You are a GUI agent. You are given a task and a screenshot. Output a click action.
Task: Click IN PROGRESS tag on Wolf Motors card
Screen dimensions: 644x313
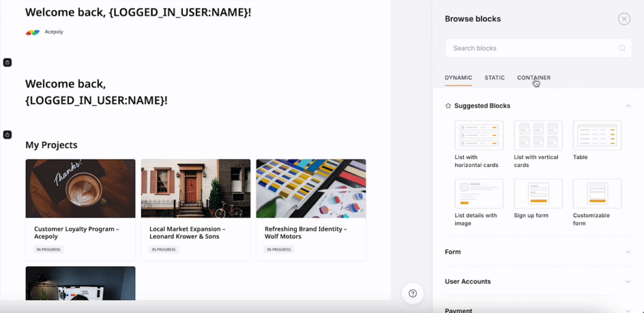(x=279, y=249)
